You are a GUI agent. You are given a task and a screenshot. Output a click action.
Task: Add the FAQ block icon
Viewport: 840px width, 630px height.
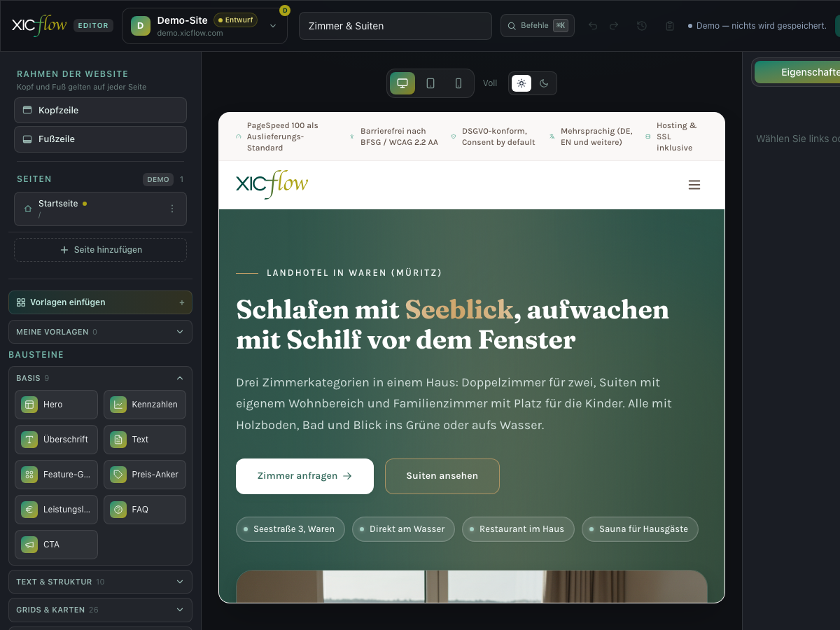(x=118, y=510)
